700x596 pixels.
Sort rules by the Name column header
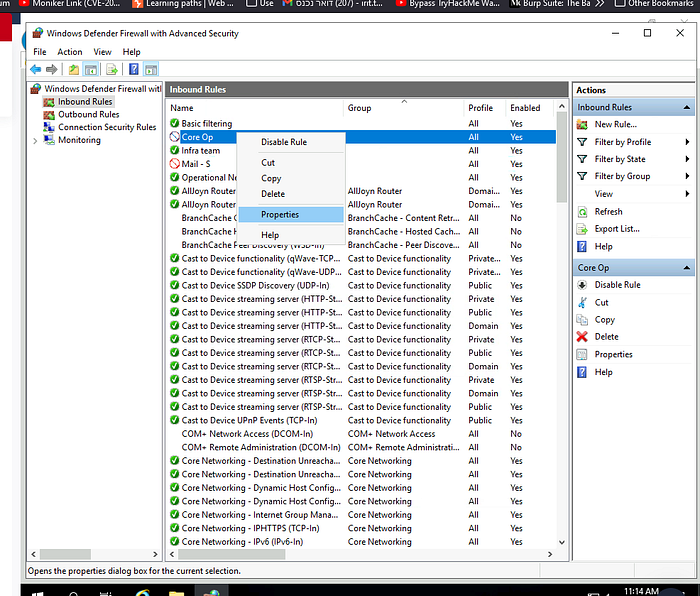pyautogui.click(x=255, y=108)
